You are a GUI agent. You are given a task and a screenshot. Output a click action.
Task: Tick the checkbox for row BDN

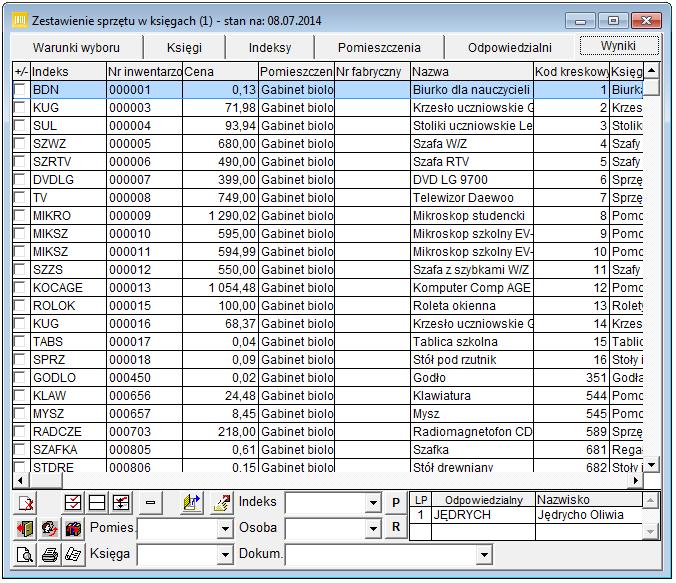[x=20, y=90]
